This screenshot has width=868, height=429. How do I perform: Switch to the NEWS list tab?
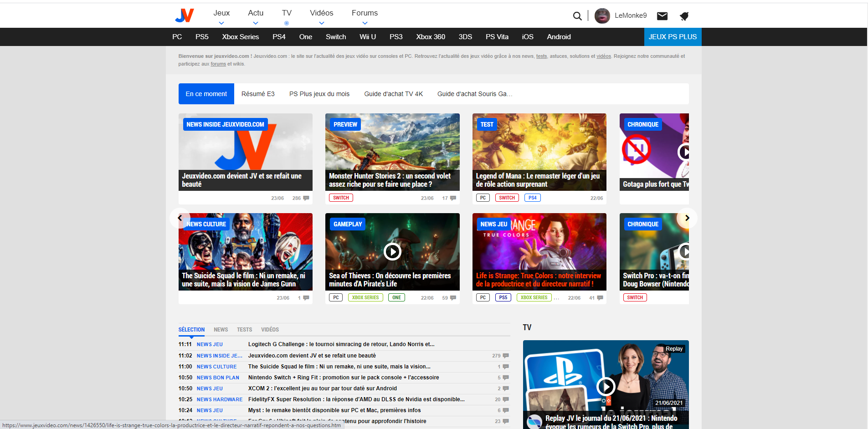tap(221, 330)
